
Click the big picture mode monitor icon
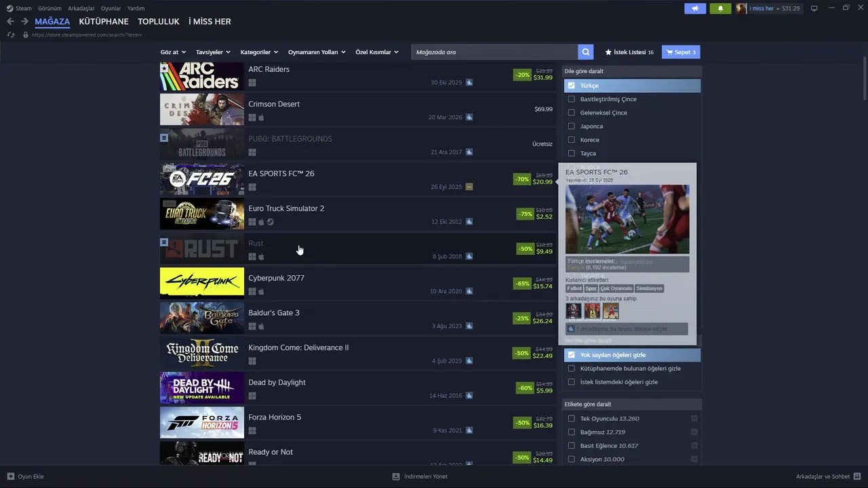tap(814, 8)
